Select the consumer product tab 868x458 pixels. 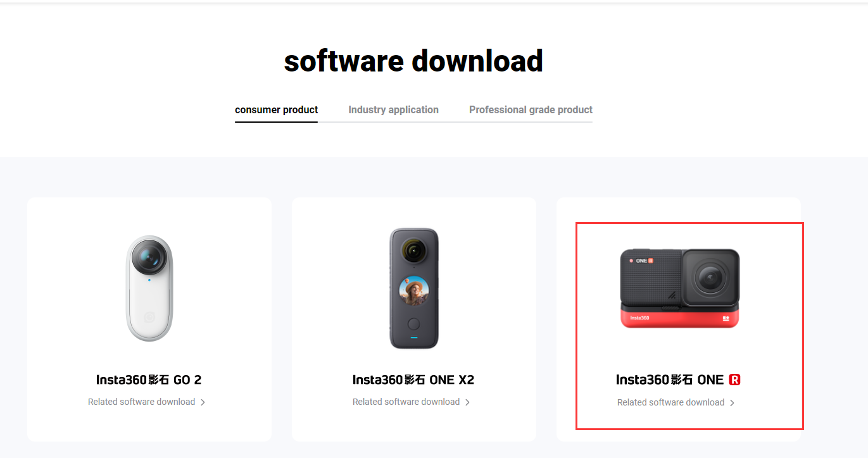coord(276,110)
